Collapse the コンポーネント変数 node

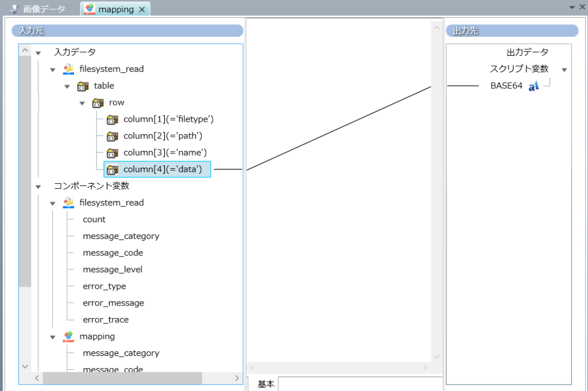tap(38, 187)
